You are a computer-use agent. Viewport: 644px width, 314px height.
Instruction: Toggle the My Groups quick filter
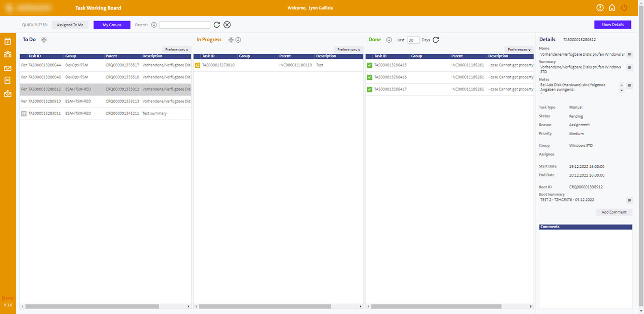click(x=112, y=25)
